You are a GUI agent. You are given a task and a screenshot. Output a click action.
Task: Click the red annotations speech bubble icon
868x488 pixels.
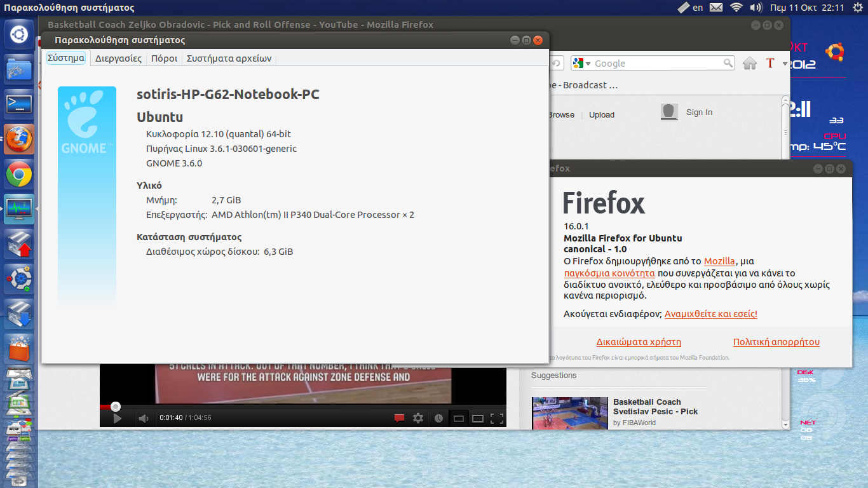click(399, 418)
